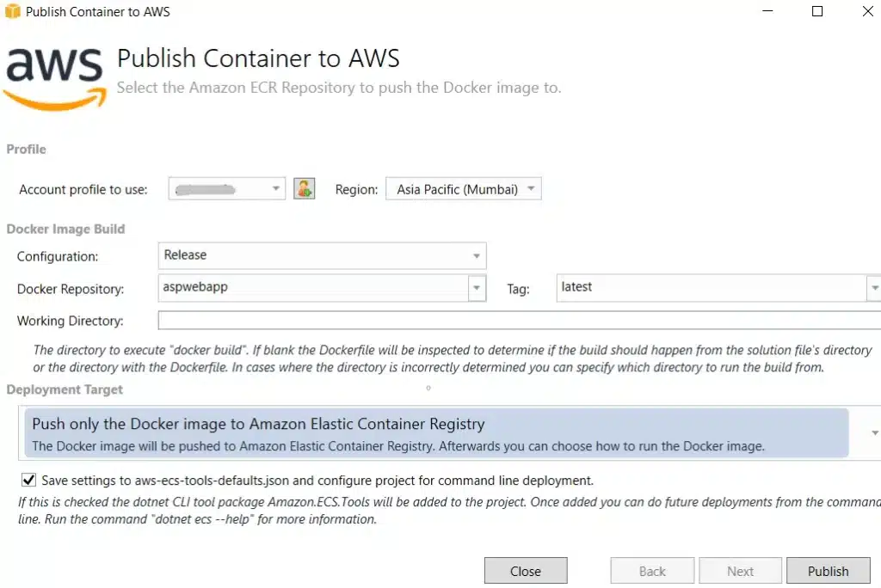Click the Publish button
The image size is (881, 588).
point(829,571)
